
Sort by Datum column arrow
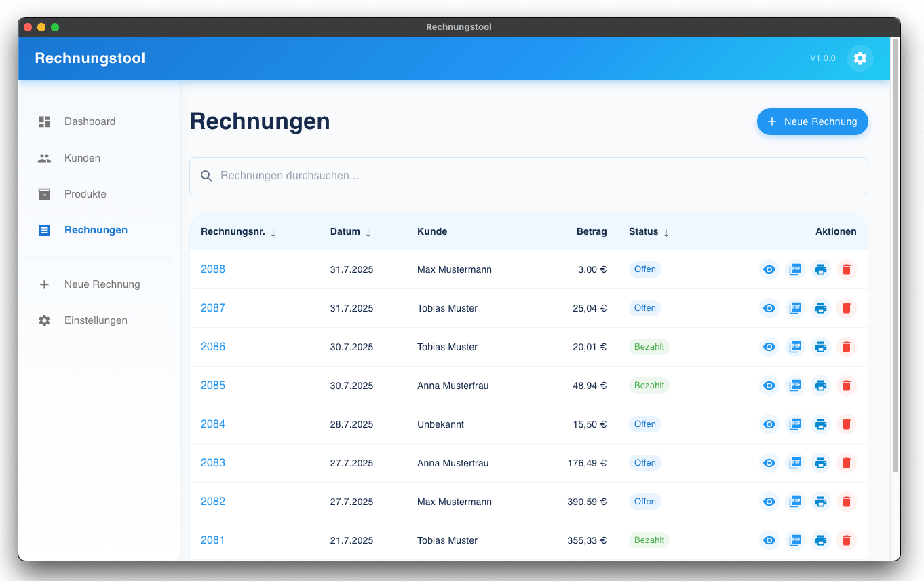(x=368, y=232)
